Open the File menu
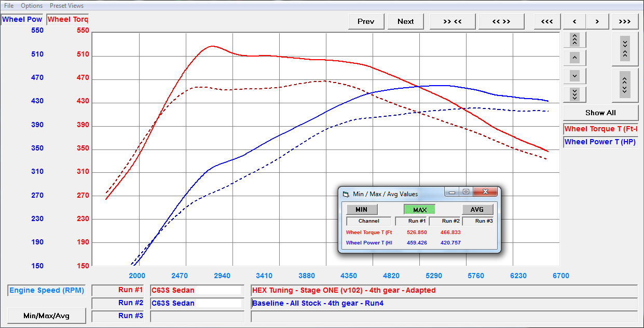644x328 pixels. 9,6
